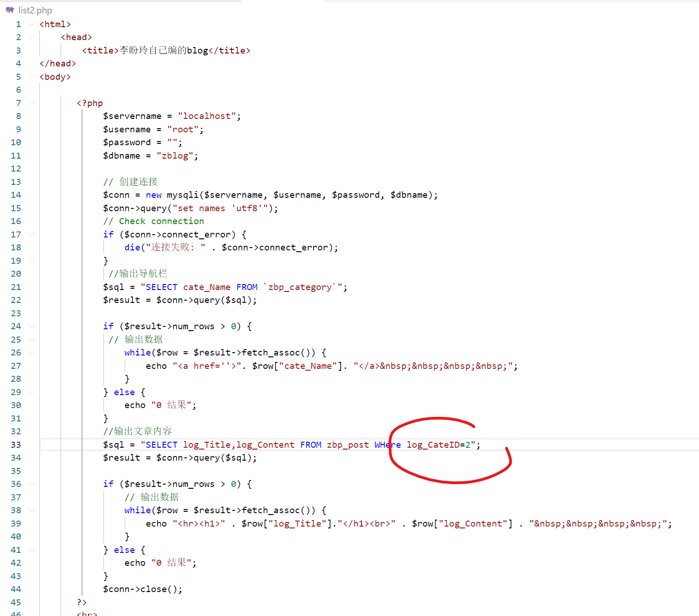Click $result = $conn->query($sql); on line 34
This screenshot has height=616, width=699.
180,457
